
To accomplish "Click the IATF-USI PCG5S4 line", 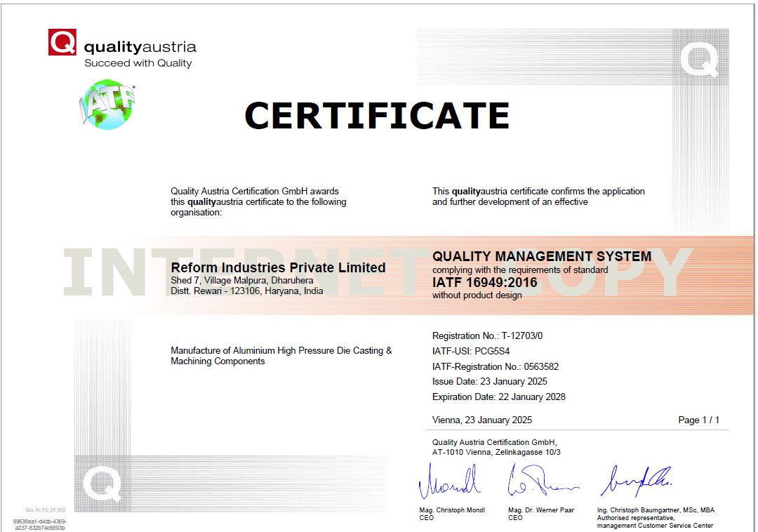I will click(472, 351).
